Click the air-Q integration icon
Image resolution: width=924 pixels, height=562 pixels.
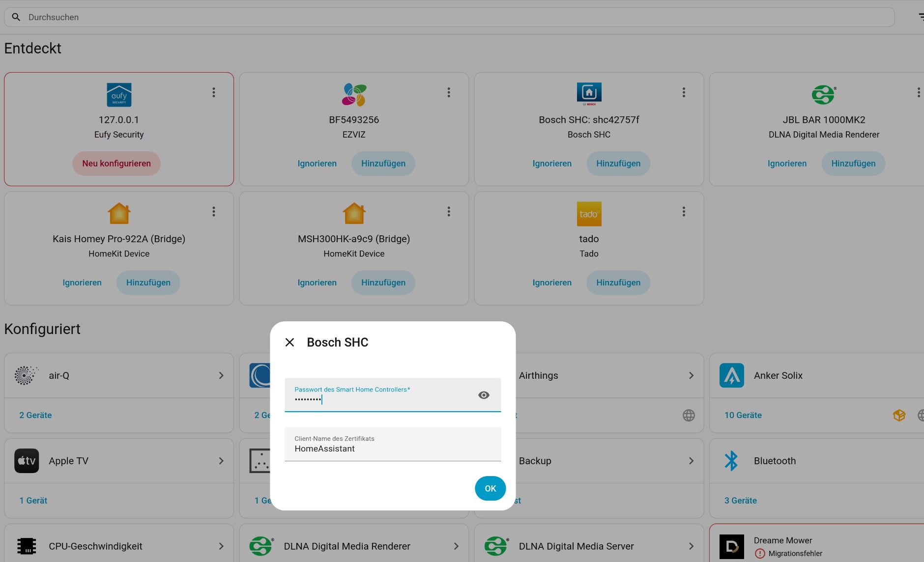(27, 375)
